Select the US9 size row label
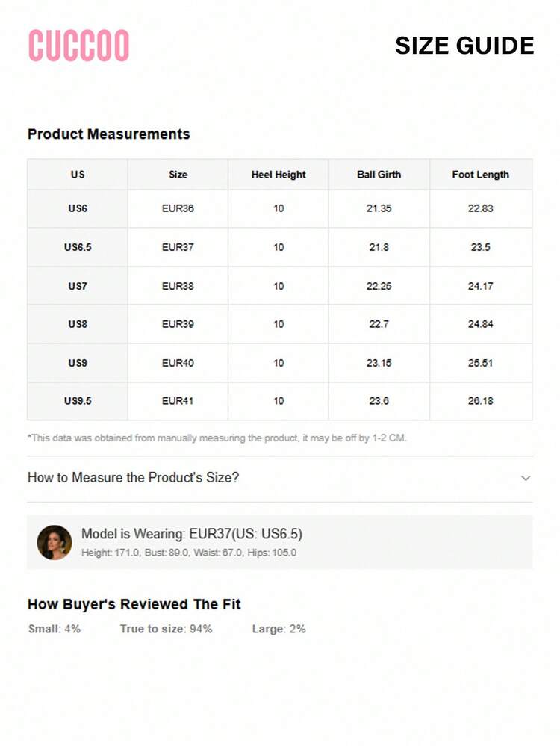The image size is (560, 746). [x=78, y=363]
